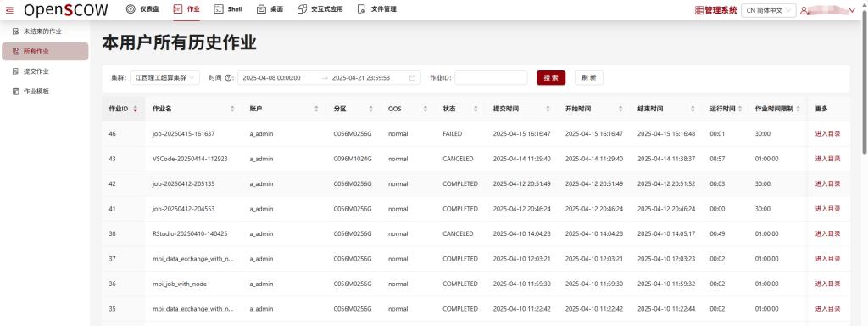Viewport: 868px width, 326px height.
Task: Sort by 状态 column arrows
Action: (x=476, y=109)
